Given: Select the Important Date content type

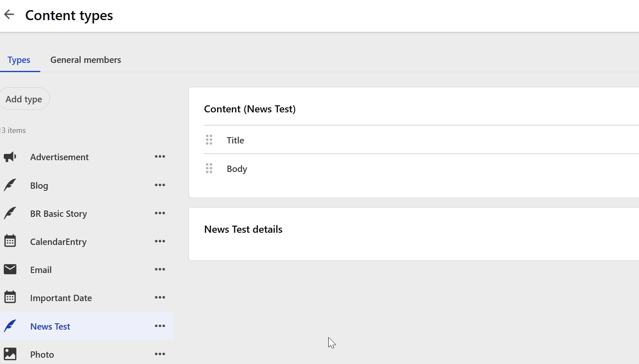Looking at the screenshot, I should click(61, 298).
